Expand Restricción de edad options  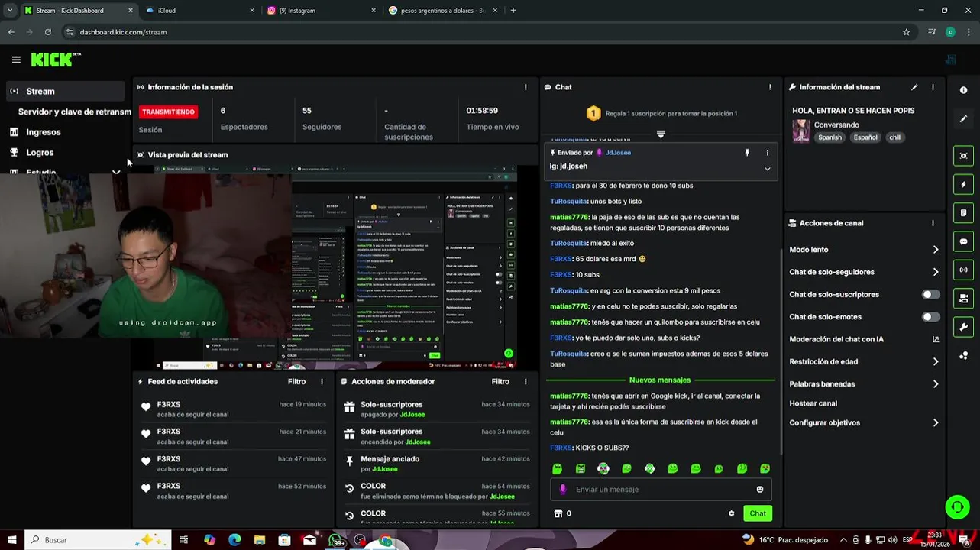click(936, 362)
